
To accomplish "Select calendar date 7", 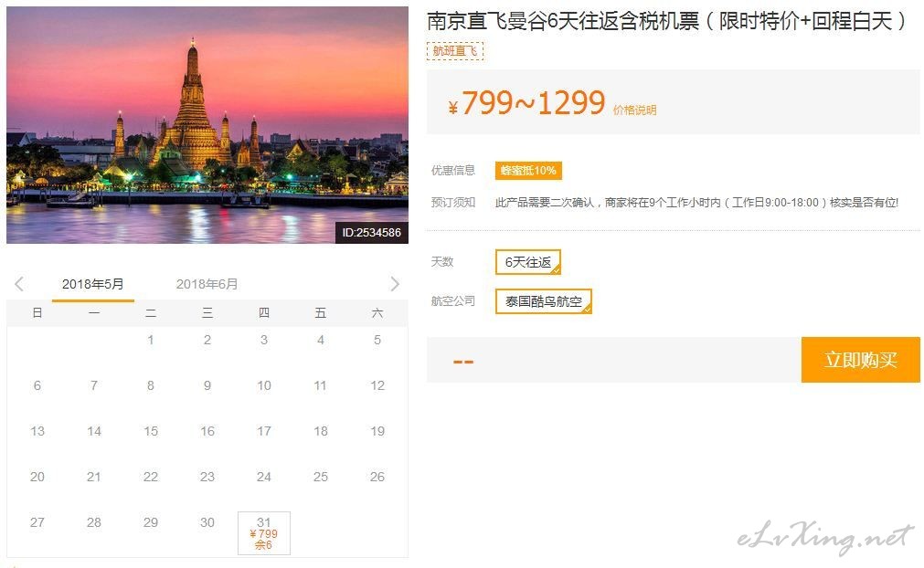I will point(94,385).
